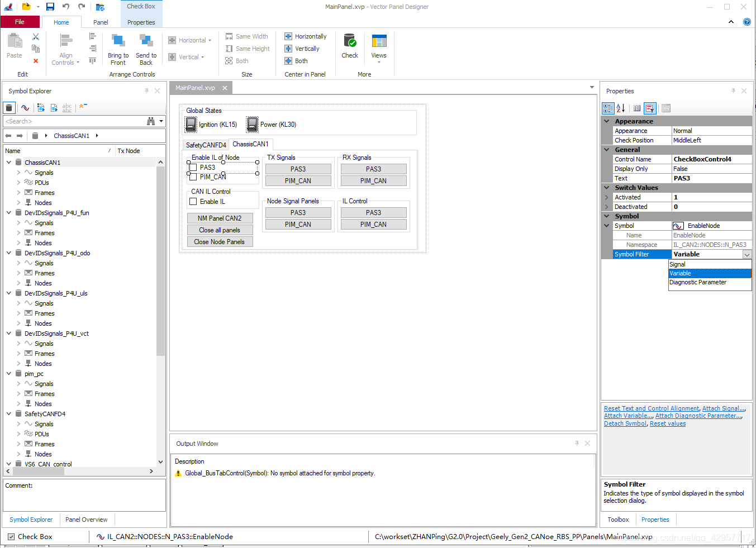This screenshot has height=548, width=756.
Task: Save the panel with the floppy disk icon
Action: click(50, 7)
